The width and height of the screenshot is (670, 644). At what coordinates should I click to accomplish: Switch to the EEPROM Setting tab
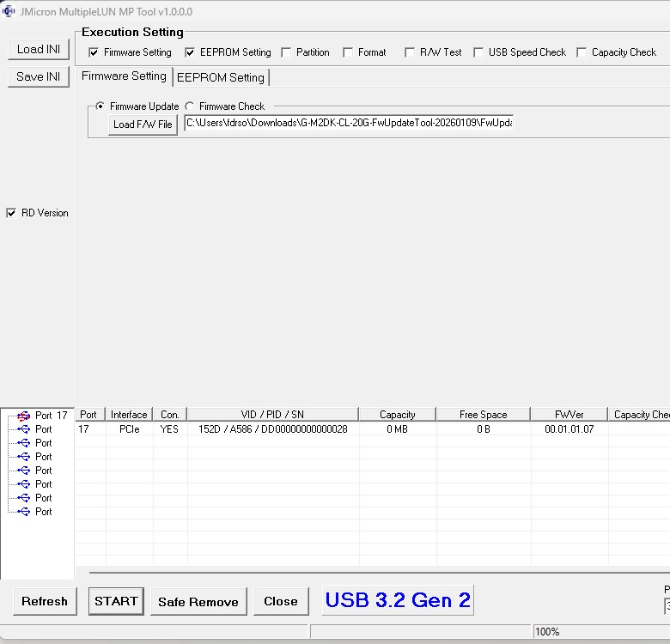[x=221, y=77]
